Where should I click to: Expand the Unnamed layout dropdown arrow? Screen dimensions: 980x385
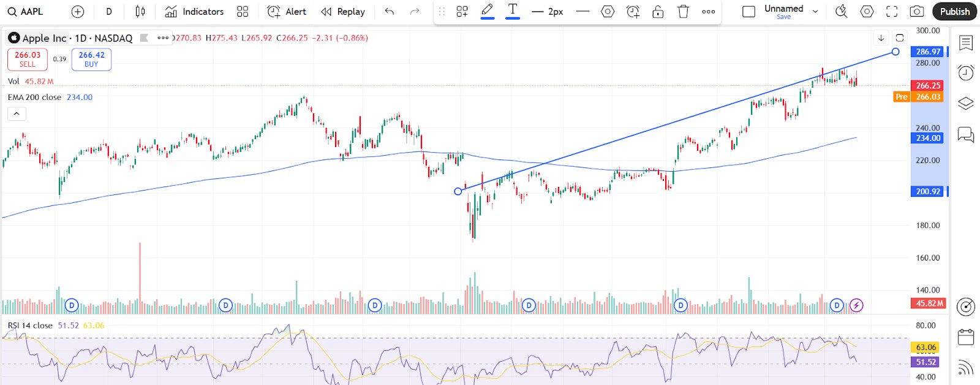815,12
